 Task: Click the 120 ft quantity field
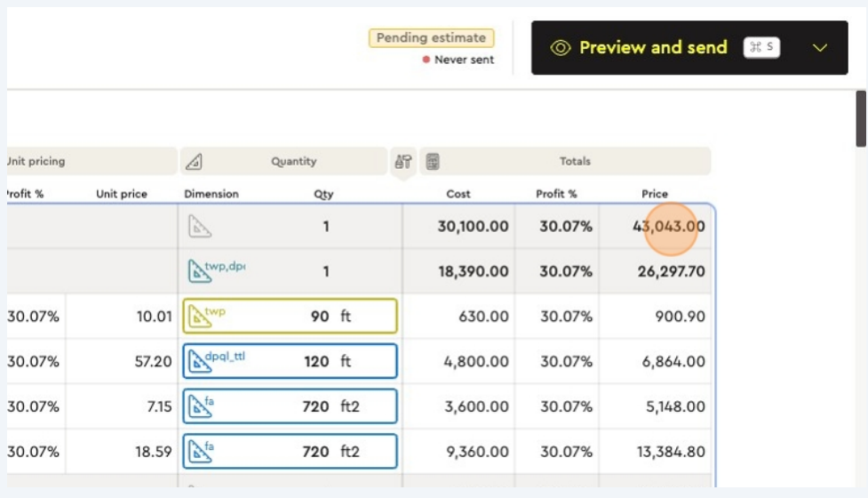[320, 361]
